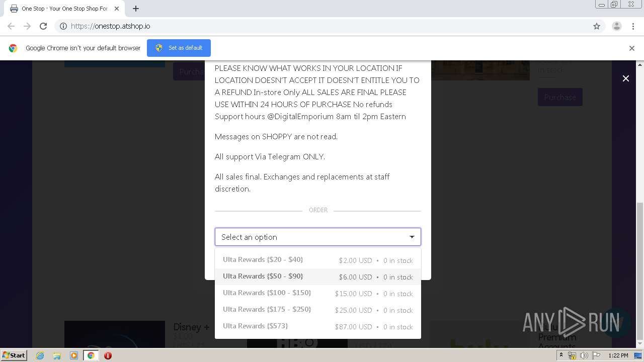This screenshot has width=644, height=362.
Task: Choose Ulta Rewards {$50 - $90}
Action: pos(318,277)
